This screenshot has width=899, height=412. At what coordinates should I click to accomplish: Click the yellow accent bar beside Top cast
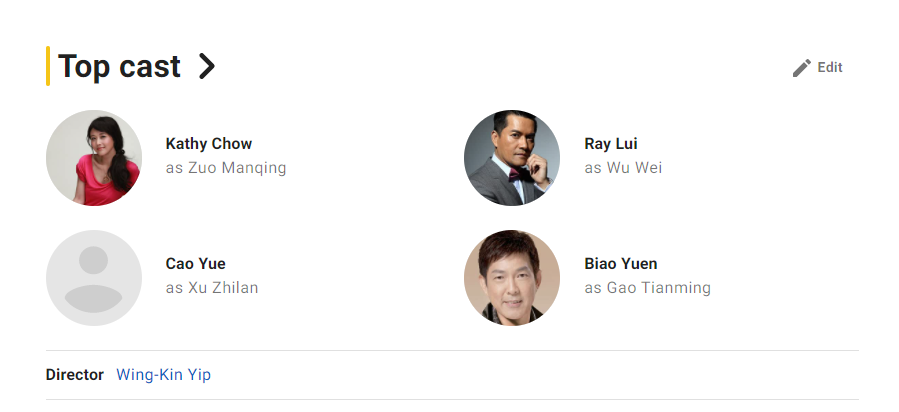48,66
